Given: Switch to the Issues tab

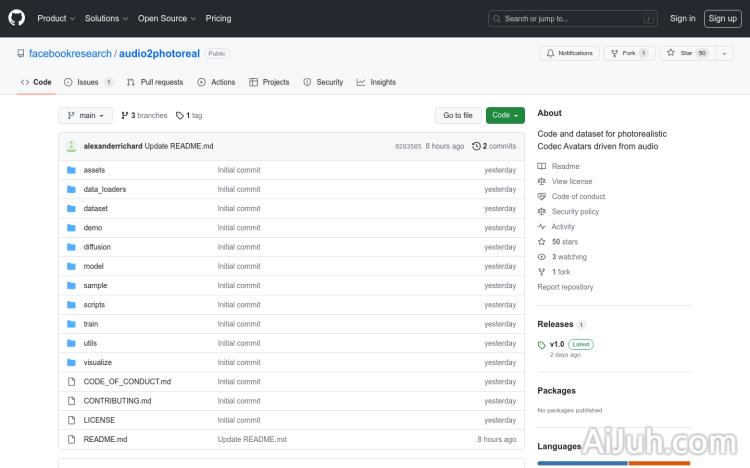Looking at the screenshot, I should point(88,82).
